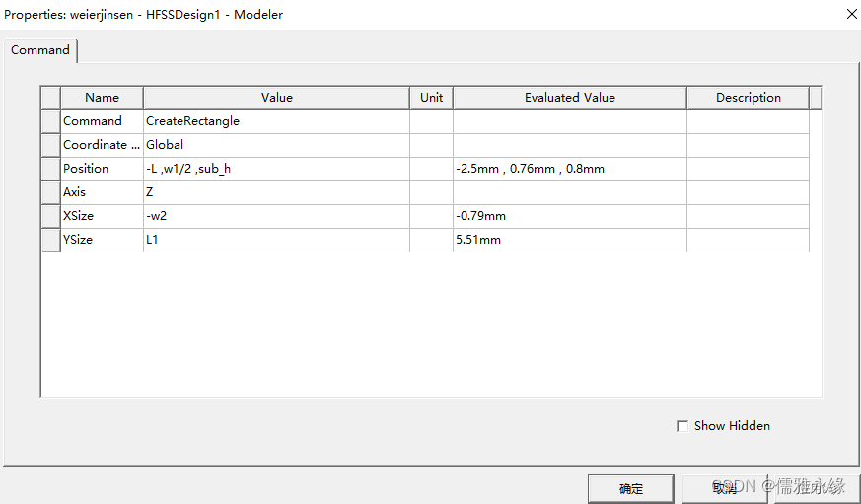Edit the XSize value -w2
The height and width of the screenshot is (504, 861).
coord(277,216)
